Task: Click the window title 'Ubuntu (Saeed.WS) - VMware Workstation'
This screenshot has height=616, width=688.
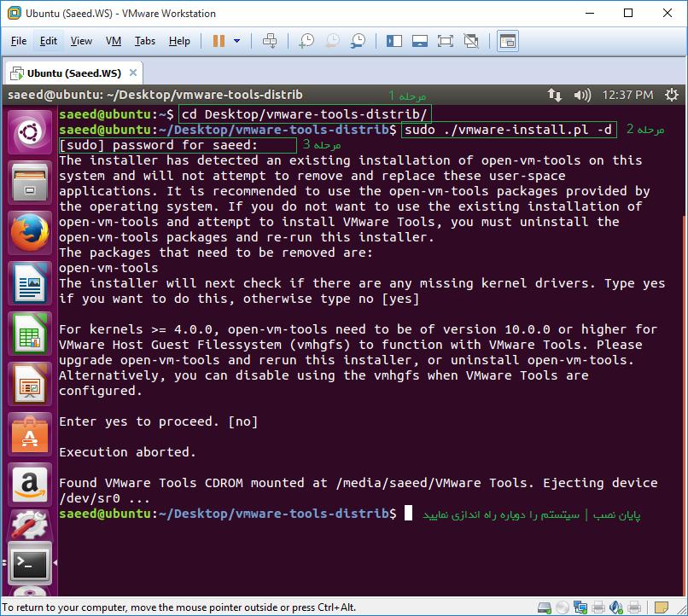Action: pos(120,14)
